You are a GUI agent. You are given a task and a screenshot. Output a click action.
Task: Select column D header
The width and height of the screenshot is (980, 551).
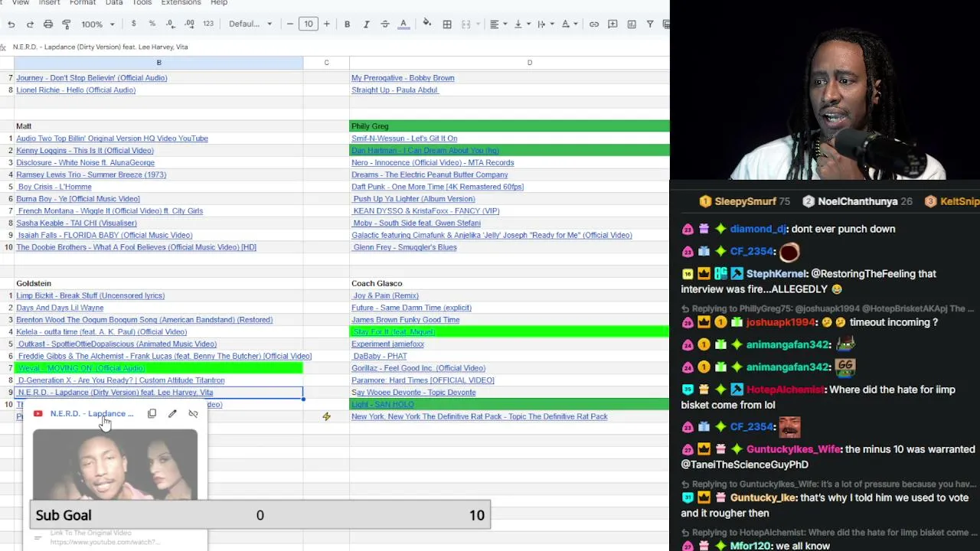click(529, 63)
